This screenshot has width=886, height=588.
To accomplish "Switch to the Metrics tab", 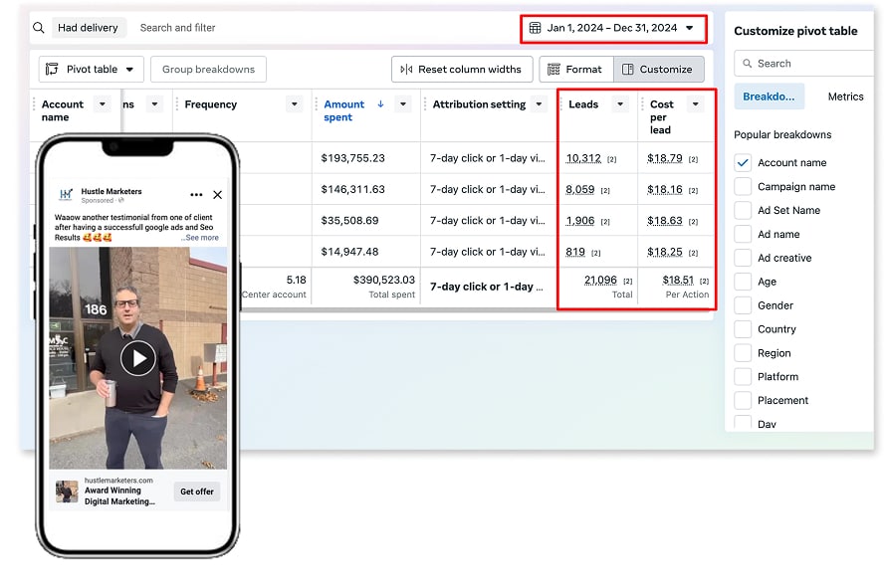I will tap(845, 97).
